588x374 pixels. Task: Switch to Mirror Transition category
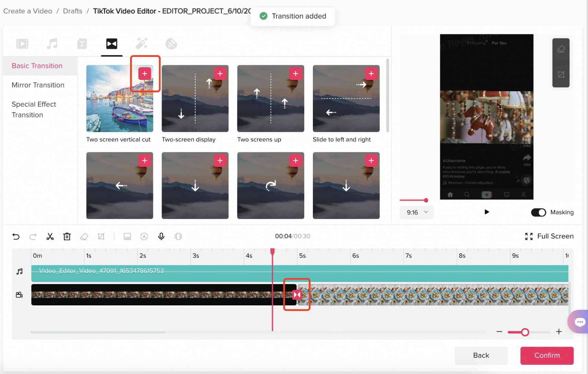(x=38, y=85)
